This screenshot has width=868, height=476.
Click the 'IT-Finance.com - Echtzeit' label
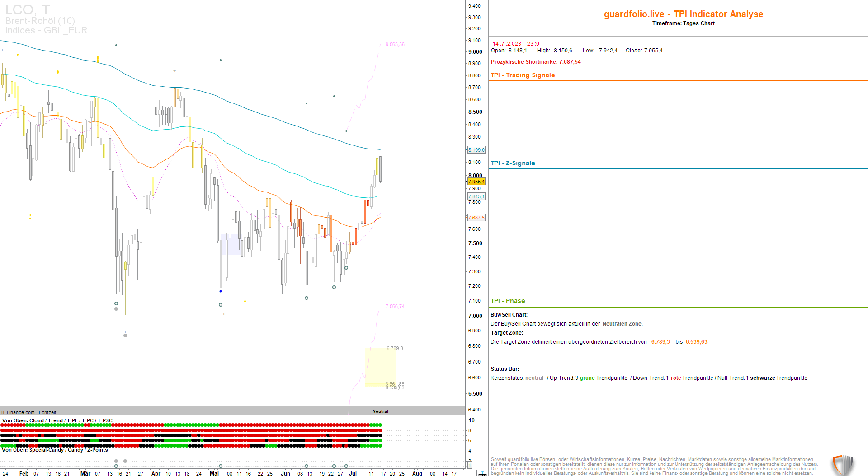[x=29, y=412]
